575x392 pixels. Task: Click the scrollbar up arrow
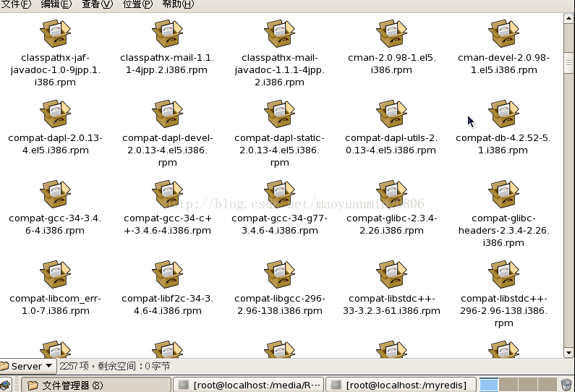tap(568, 17)
